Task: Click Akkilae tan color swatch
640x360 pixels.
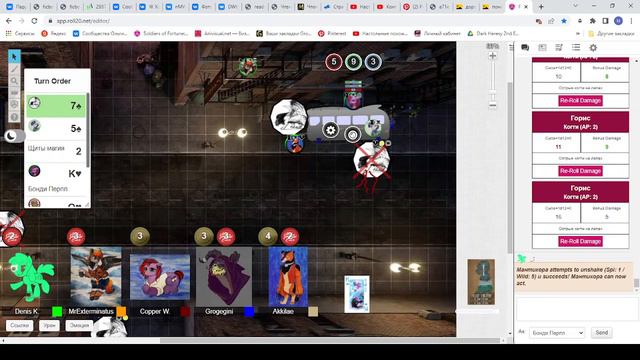Action: pyautogui.click(x=313, y=311)
